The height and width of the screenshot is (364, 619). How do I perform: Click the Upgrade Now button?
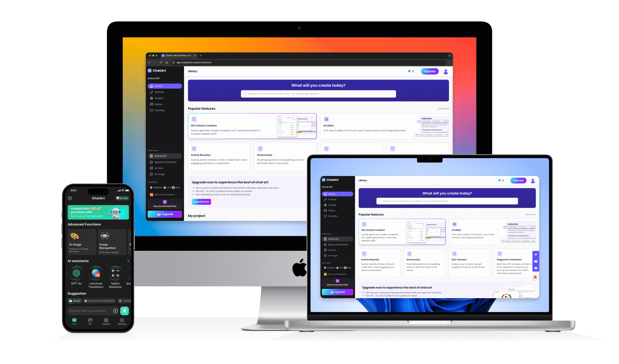[x=201, y=201]
